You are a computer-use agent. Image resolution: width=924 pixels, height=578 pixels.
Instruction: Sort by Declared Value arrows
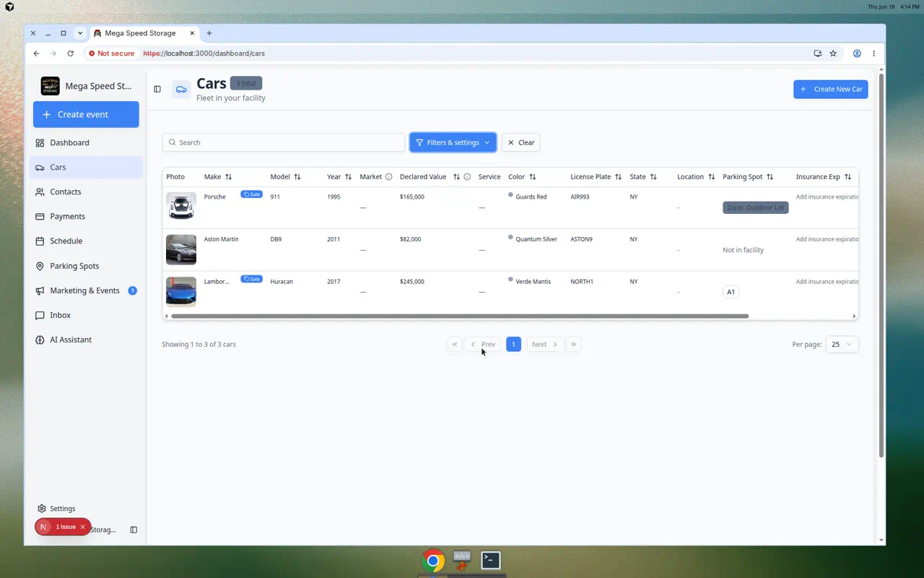[x=456, y=177]
